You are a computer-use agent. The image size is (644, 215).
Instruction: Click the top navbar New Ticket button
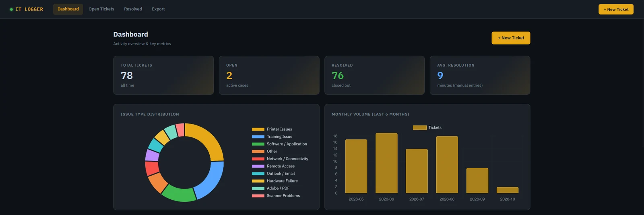tap(616, 9)
